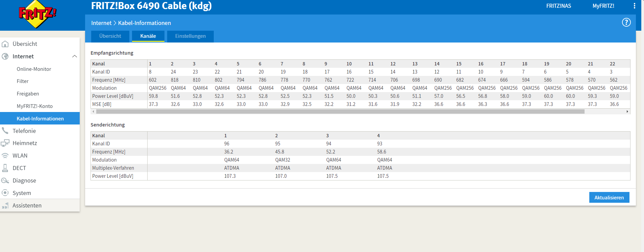The image size is (644, 252).
Task: Open Filter in sidebar
Action: 23,81
